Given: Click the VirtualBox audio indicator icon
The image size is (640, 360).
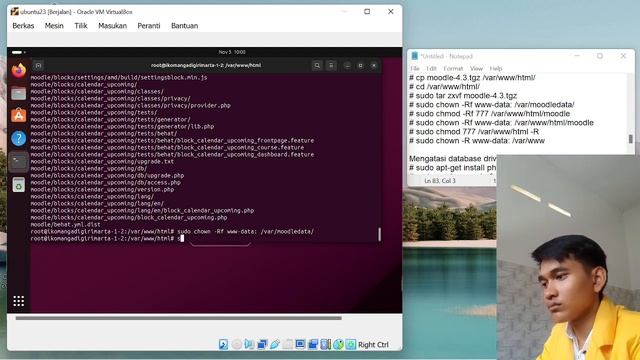Looking at the screenshot, I should click(249, 344).
